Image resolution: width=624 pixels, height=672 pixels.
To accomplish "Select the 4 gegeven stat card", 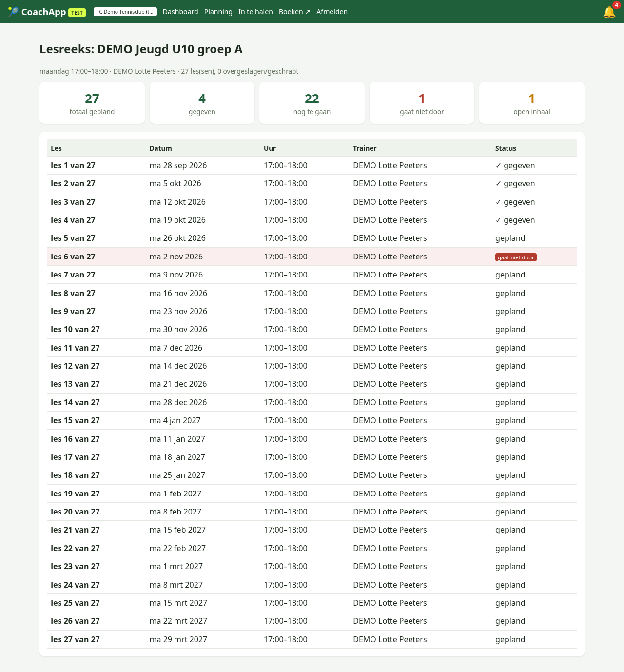I will [x=202, y=103].
